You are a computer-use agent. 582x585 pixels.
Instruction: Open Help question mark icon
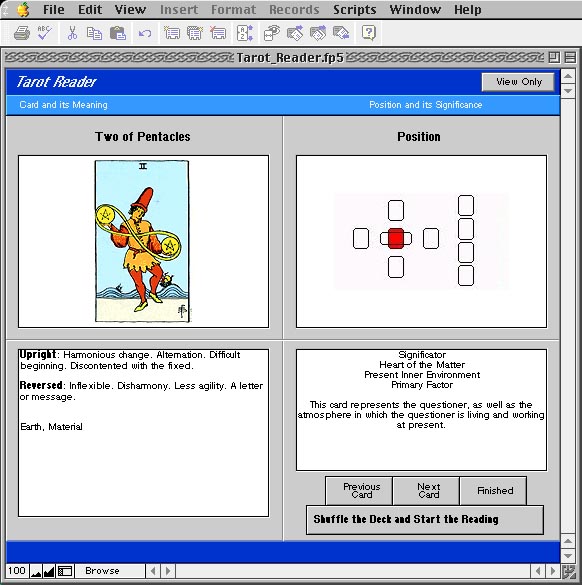click(368, 33)
